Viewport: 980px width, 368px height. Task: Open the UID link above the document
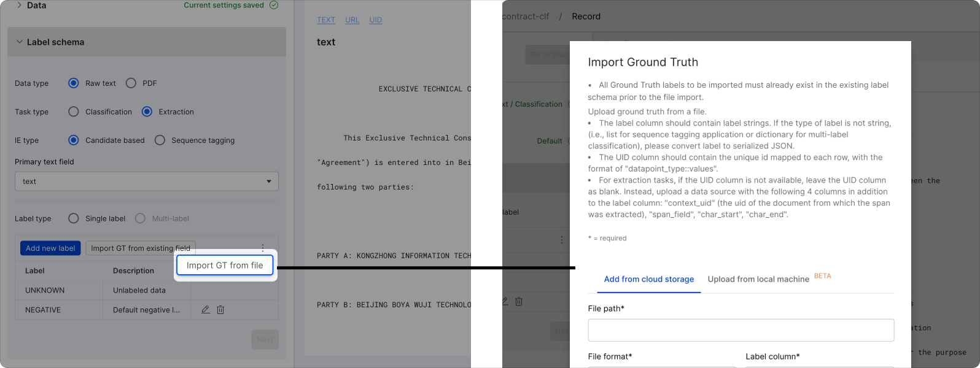pos(376,20)
